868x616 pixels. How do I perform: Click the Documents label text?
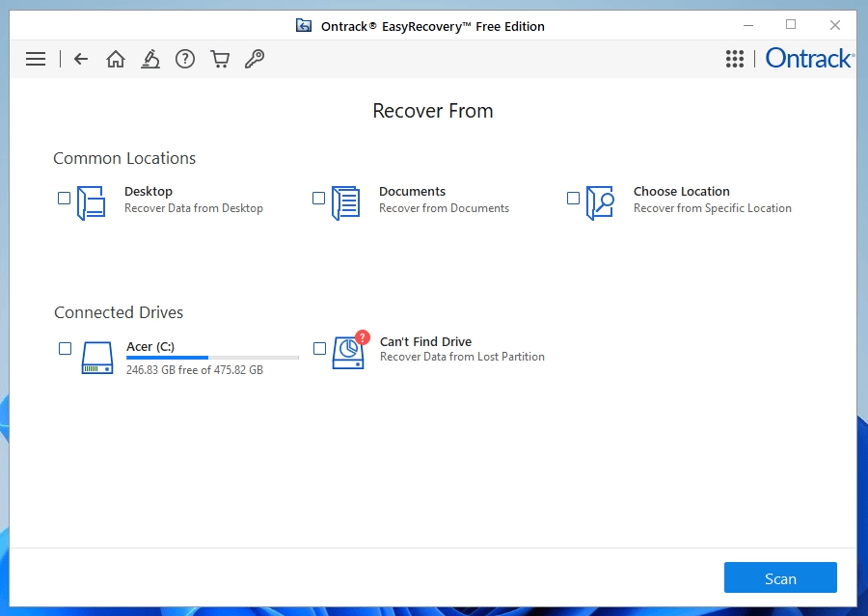pyautogui.click(x=412, y=192)
